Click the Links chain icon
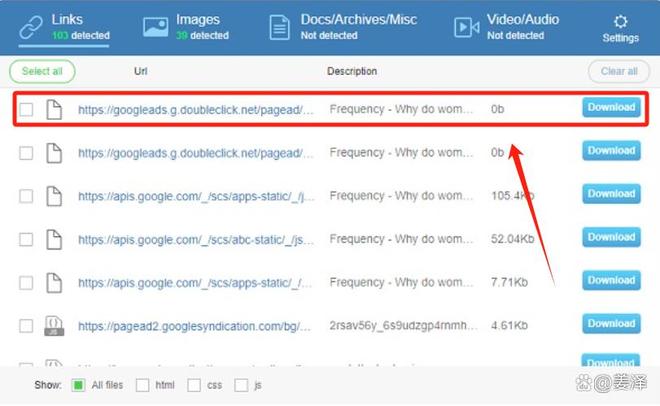 click(31, 27)
